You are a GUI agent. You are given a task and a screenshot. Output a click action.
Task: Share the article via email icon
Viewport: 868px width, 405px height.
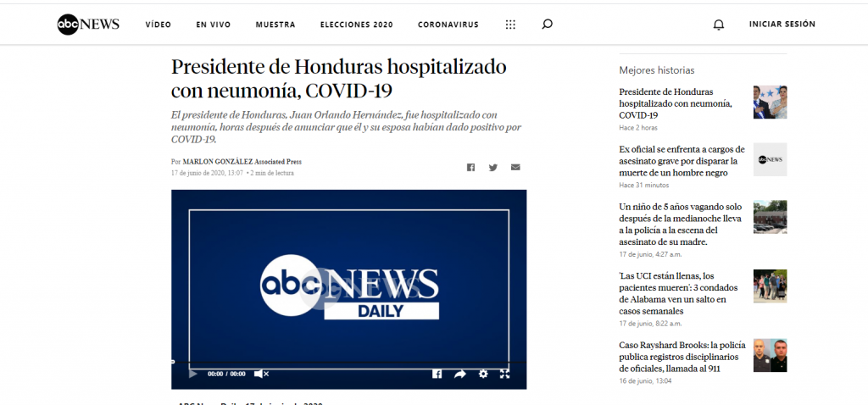(515, 167)
